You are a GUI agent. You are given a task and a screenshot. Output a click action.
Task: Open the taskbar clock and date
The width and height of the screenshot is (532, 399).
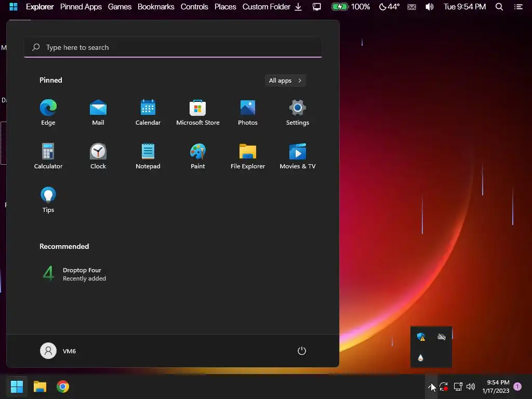point(496,387)
